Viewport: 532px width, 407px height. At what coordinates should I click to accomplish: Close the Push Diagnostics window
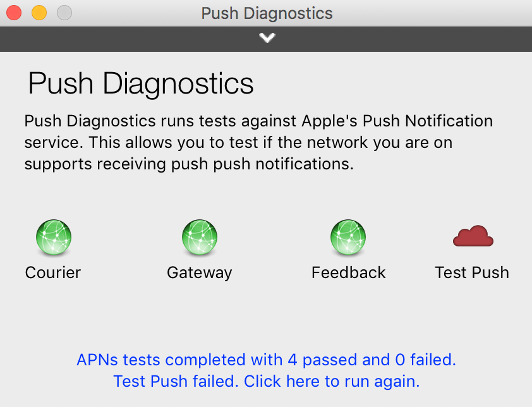point(14,13)
